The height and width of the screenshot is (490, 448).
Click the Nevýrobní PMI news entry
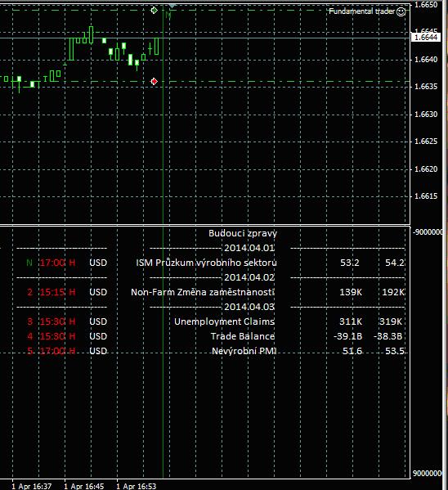244,351
